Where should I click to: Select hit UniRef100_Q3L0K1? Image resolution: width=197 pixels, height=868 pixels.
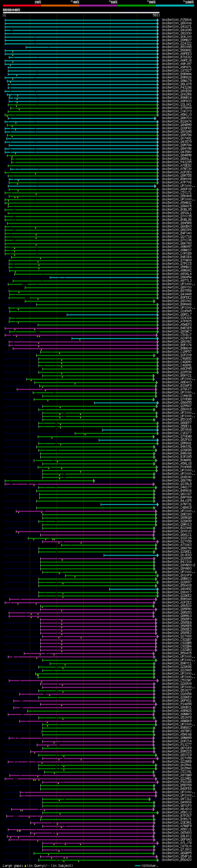click(176, 104)
